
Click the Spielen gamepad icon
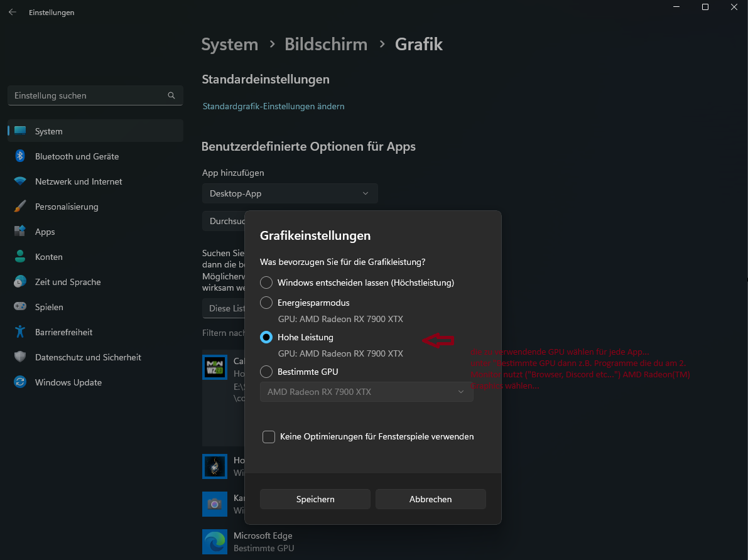point(20,307)
